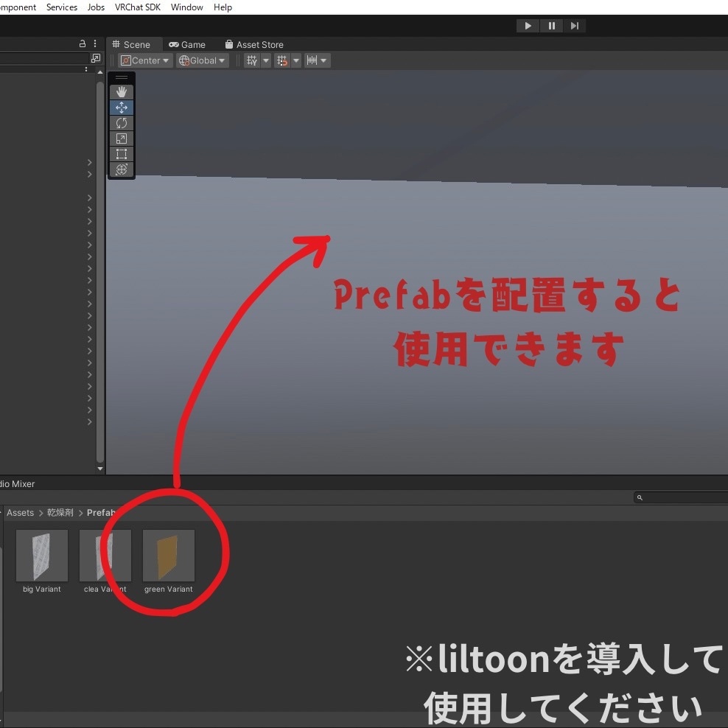Open grid visibility dropdown arrow
The width and height of the screenshot is (728, 728).
click(x=266, y=60)
